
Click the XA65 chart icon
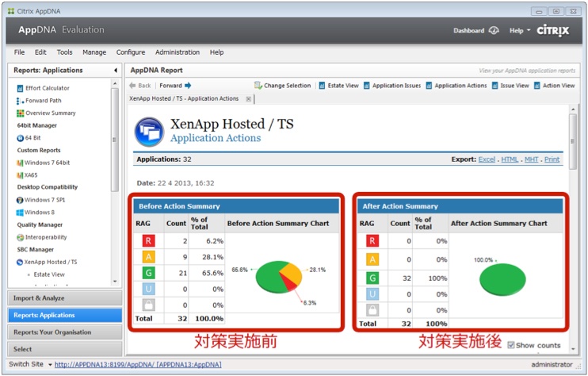pyautogui.click(x=20, y=175)
